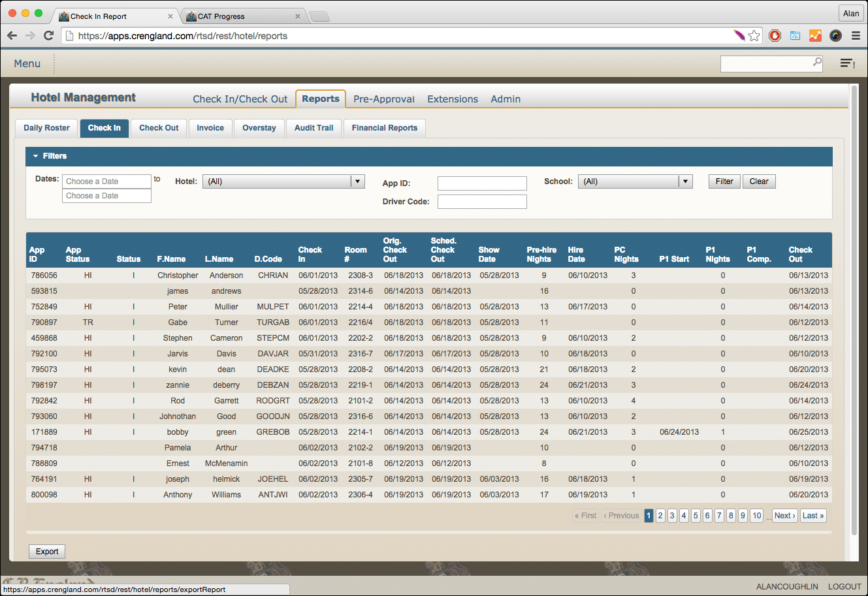Sort by Check Out column header
The height and width of the screenshot is (596, 868).
coord(800,255)
